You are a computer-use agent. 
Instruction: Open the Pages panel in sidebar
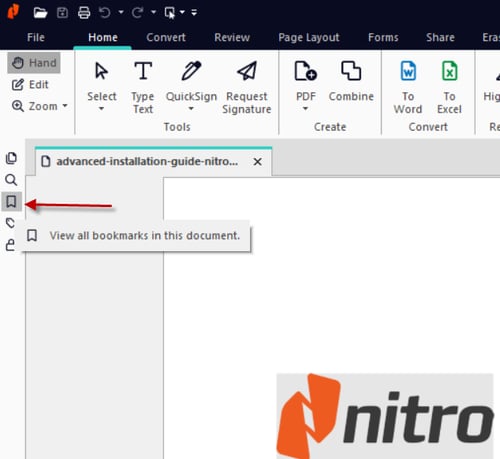point(11,158)
